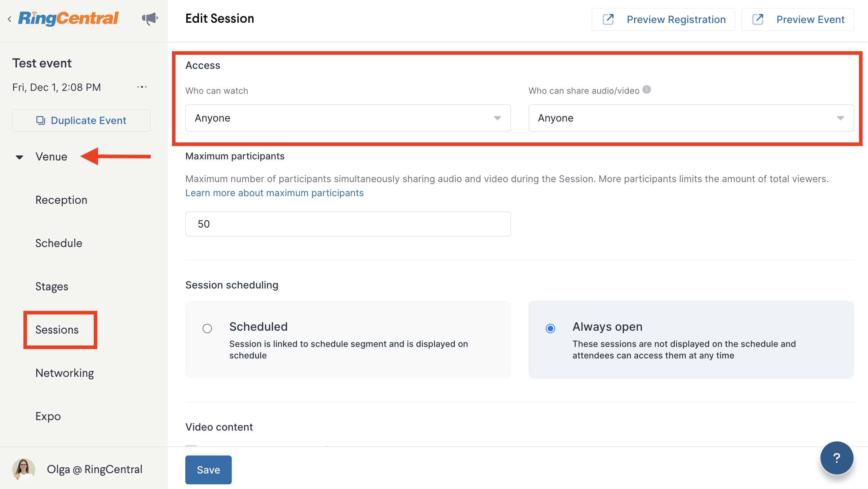The image size is (868, 489).
Task: Click the megaphone announcements icon
Action: coord(150,19)
